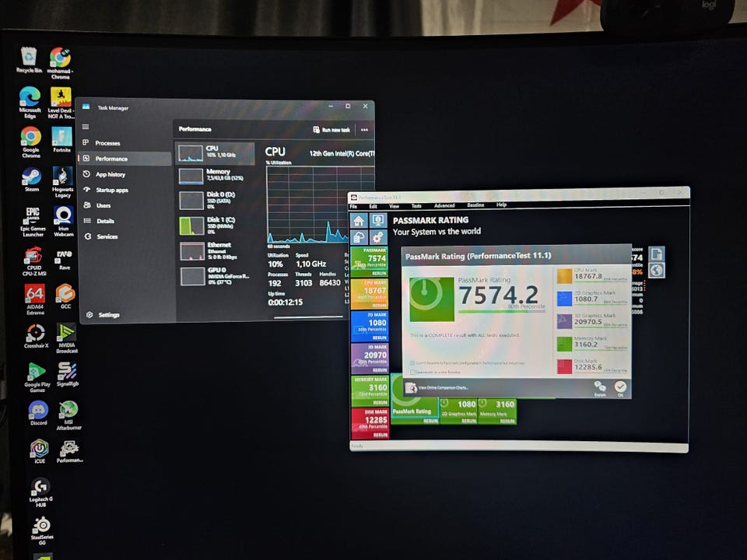This screenshot has height=560, width=747.
Task: Open MSI Afterburner desktop icon
Action: pyautogui.click(x=68, y=415)
